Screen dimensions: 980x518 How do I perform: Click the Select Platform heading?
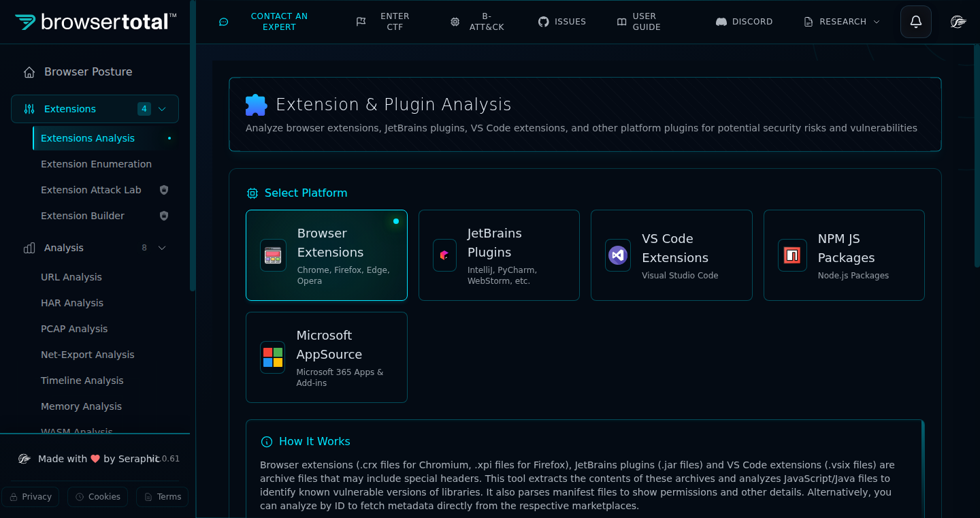(x=306, y=193)
